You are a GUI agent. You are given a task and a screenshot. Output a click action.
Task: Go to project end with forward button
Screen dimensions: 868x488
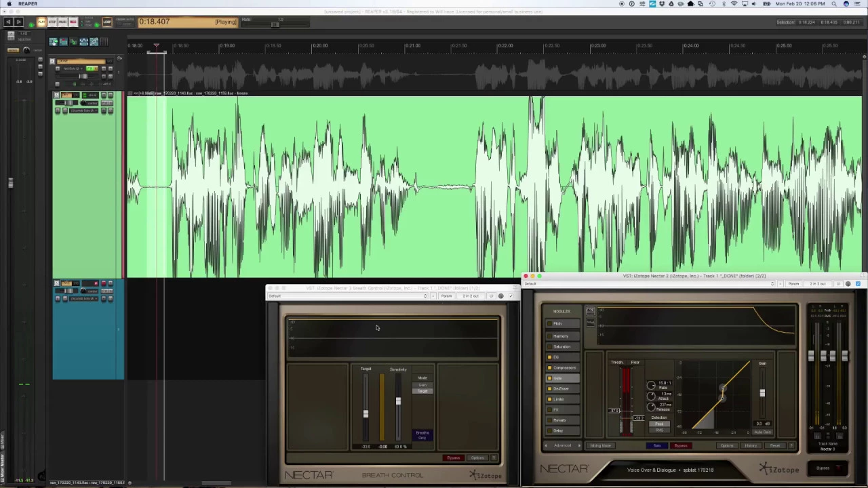[19, 22]
